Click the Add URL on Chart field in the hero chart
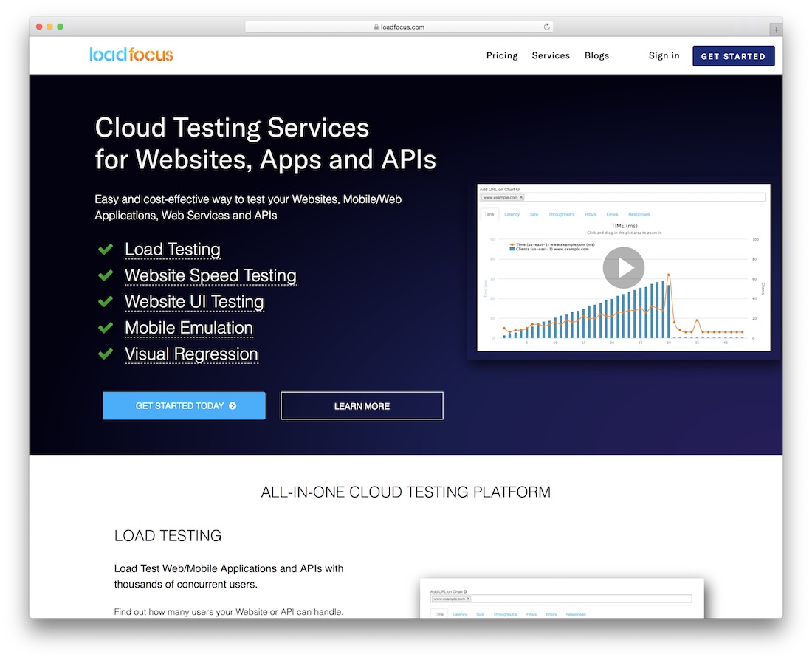812x660 pixels. [623, 197]
